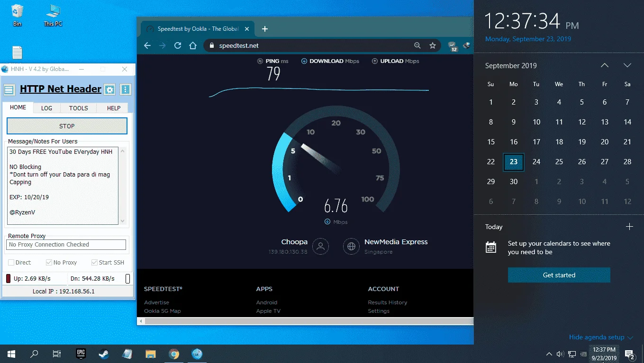
Task: Select September 23 in the calendar
Action: (514, 161)
